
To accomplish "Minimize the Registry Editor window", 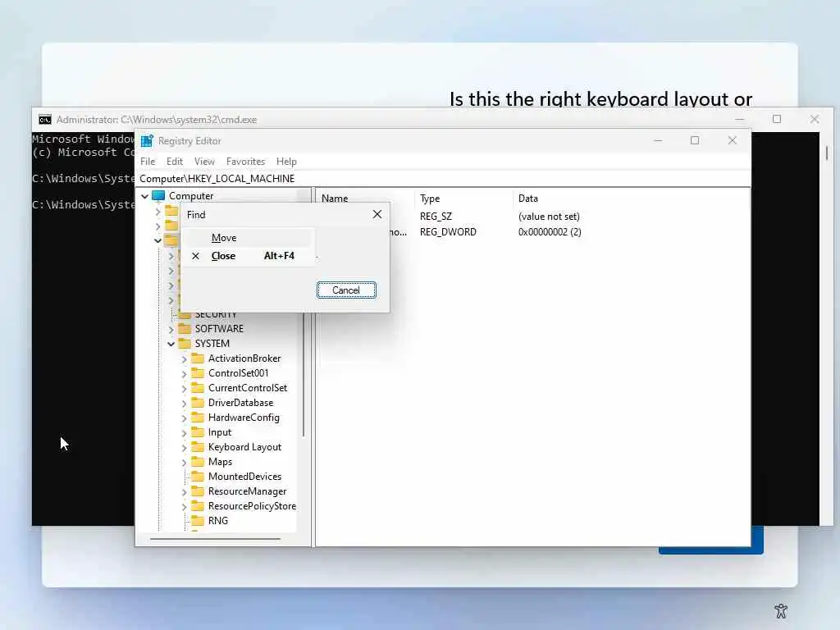I will click(x=658, y=140).
